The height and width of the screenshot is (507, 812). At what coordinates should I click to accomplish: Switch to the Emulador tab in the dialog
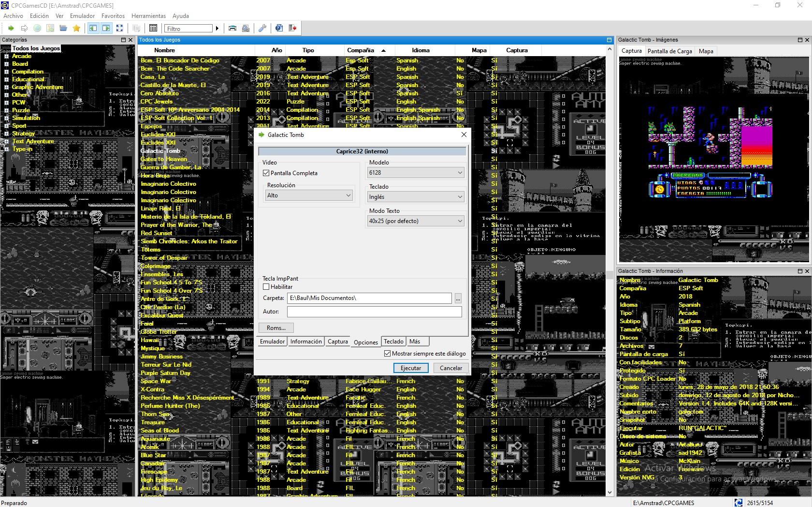pyautogui.click(x=272, y=342)
